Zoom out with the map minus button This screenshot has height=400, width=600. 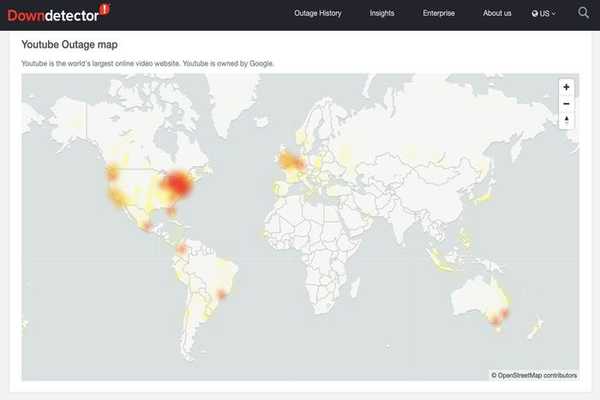[566, 104]
